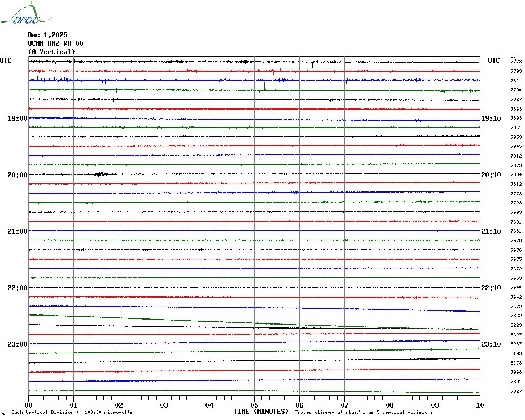This screenshot has height=420, width=525.
Task: Click the DC value 7691
Action: [516, 222]
